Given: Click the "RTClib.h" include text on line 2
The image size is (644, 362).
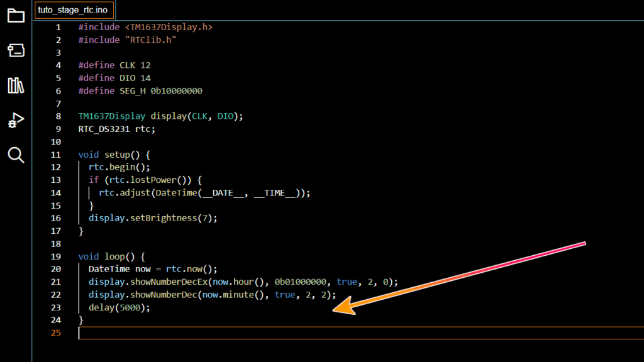Looking at the screenshot, I should [x=151, y=40].
